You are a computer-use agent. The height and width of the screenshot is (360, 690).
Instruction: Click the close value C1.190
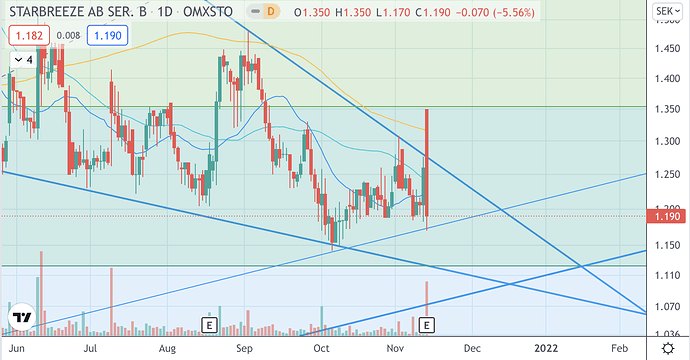click(433, 12)
